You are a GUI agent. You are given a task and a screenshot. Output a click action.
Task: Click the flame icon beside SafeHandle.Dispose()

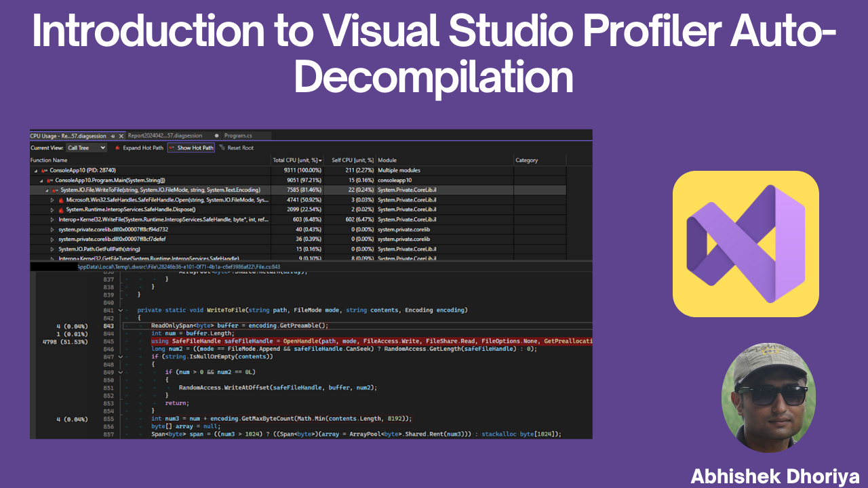(x=61, y=210)
